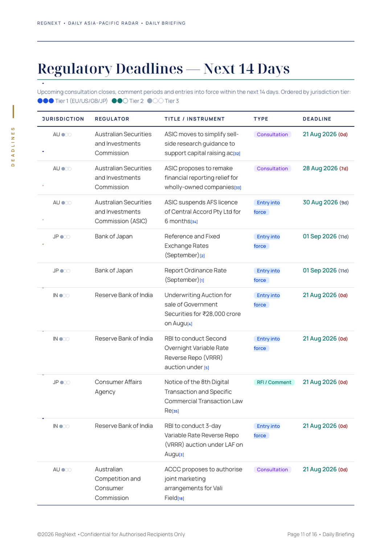The width and height of the screenshot is (392, 555).
Task: Open footnote reference [35]
Action: (x=176, y=412)
